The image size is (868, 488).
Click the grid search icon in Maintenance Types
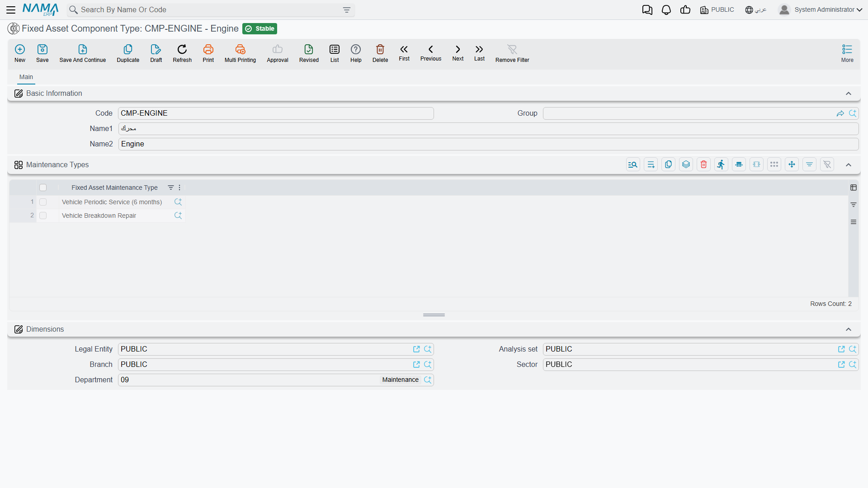(x=633, y=164)
